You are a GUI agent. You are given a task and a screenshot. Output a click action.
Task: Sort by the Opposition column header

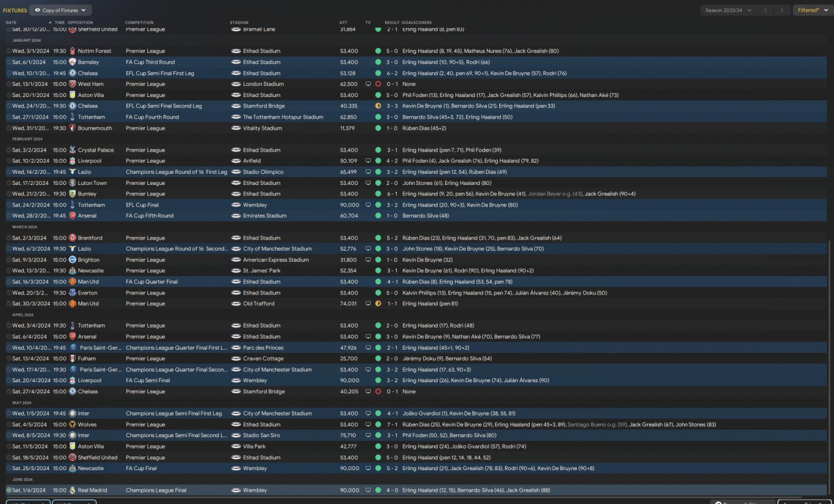click(80, 23)
